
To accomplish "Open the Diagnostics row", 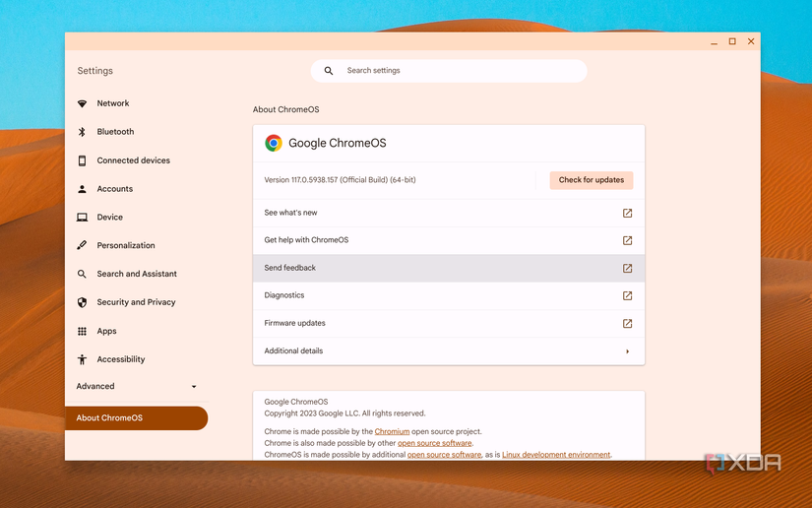I will point(449,295).
